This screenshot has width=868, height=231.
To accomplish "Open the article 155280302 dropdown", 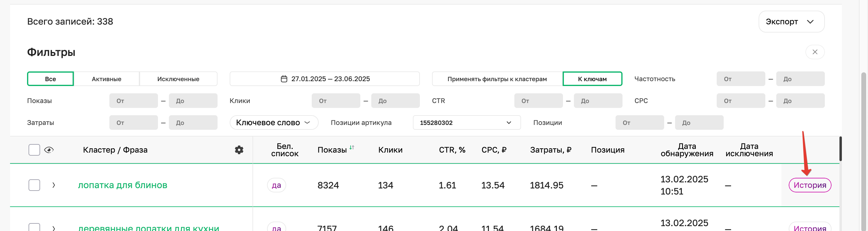I will [x=467, y=122].
